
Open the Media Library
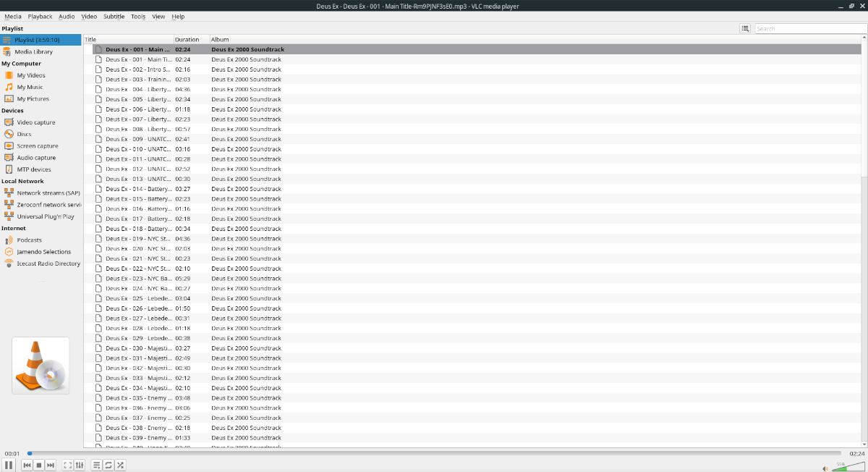[x=33, y=51]
